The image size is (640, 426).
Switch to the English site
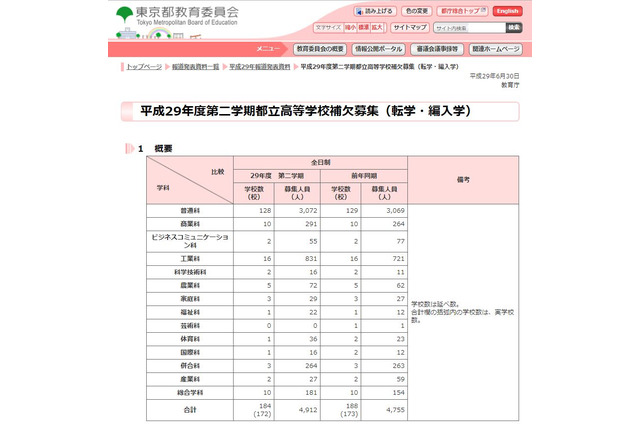507,11
